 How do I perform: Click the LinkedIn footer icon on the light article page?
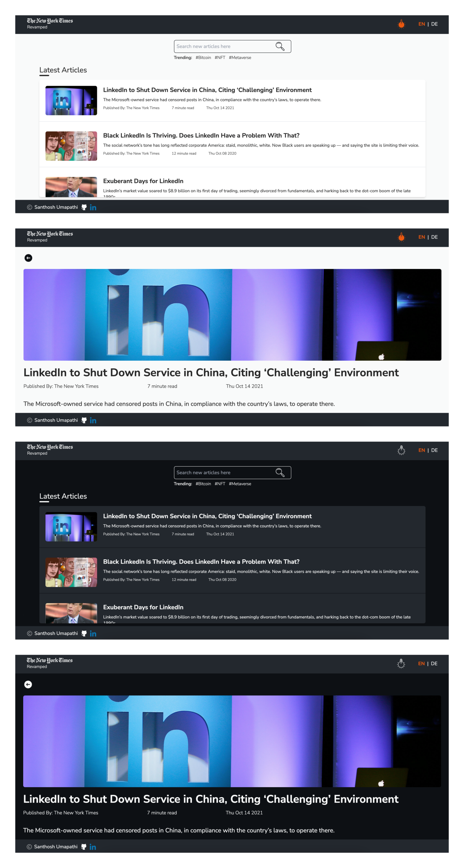coord(93,420)
